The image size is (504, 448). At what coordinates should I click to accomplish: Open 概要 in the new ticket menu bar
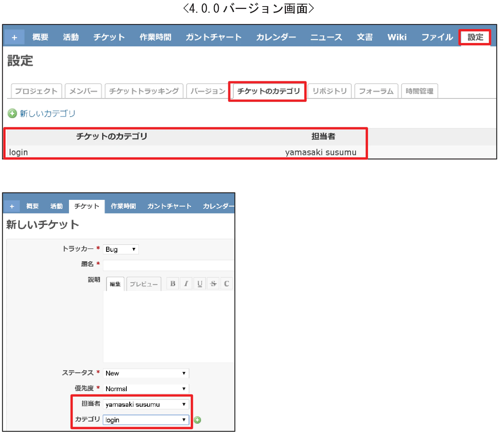pos(32,206)
